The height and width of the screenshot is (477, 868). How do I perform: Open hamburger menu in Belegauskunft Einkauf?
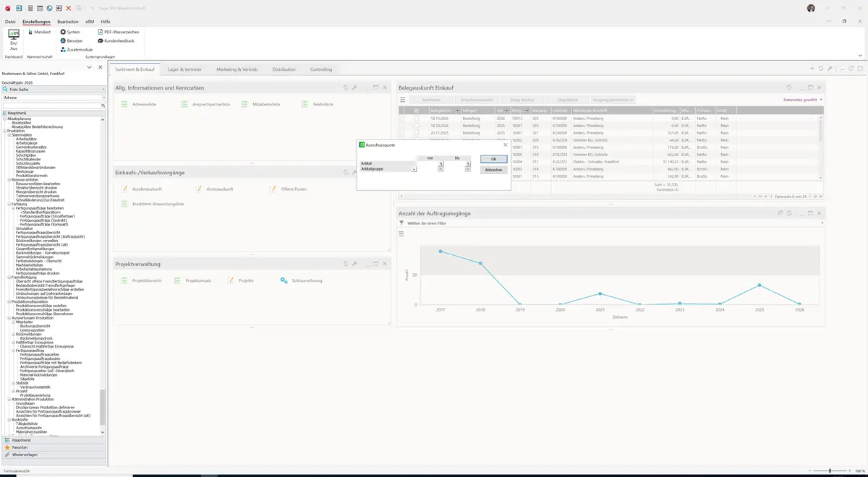coord(403,100)
